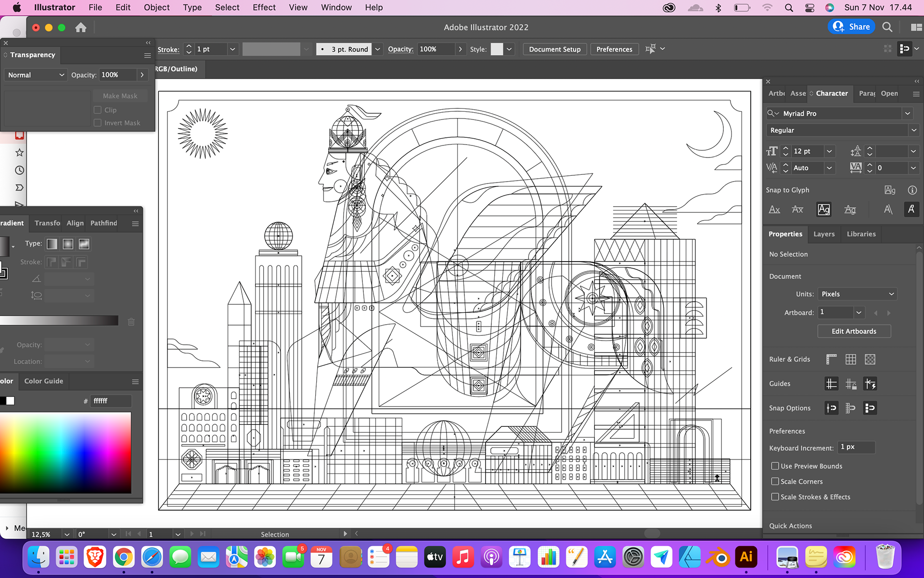Screen dimensions: 924x578
Task: Click the Show Grid icon
Action: (850, 359)
